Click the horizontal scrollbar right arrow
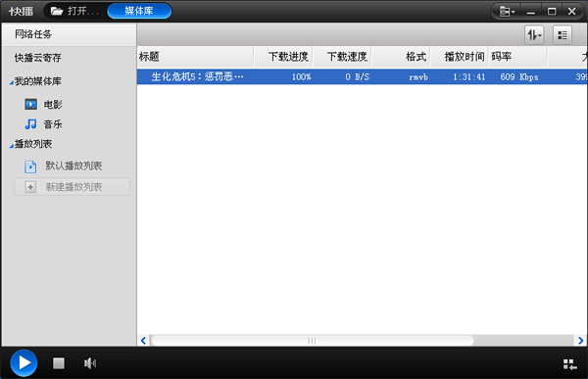Viewport: 588px width, 379px height. (x=580, y=341)
